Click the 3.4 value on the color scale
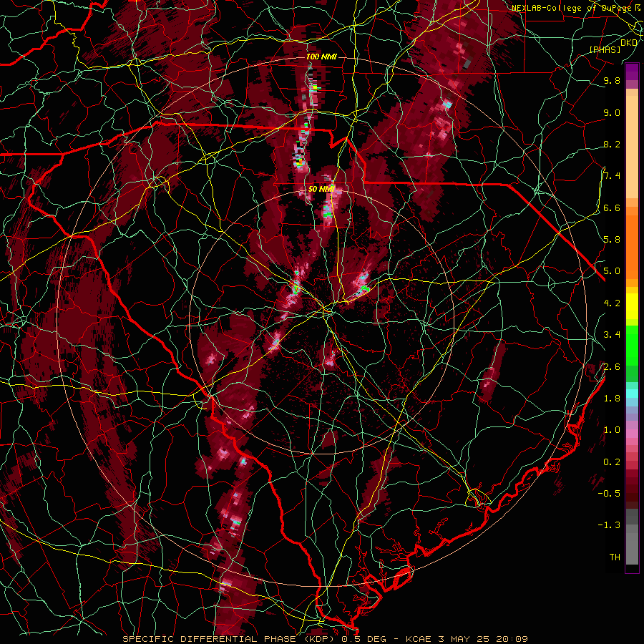644x644 pixels. coord(612,335)
